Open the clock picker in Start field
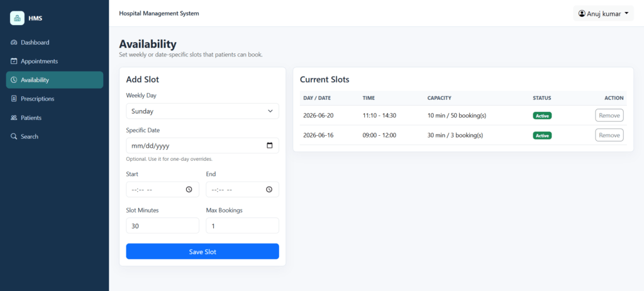The image size is (644, 291). (189, 190)
